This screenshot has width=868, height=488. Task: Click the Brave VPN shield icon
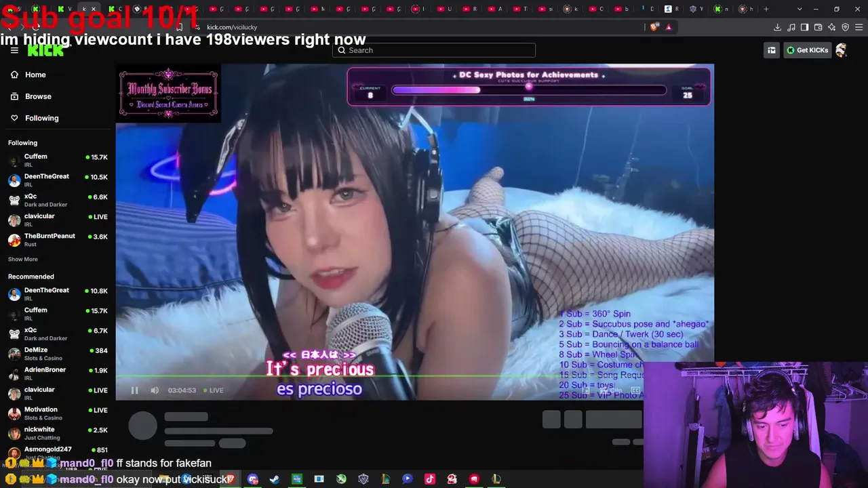(846, 27)
